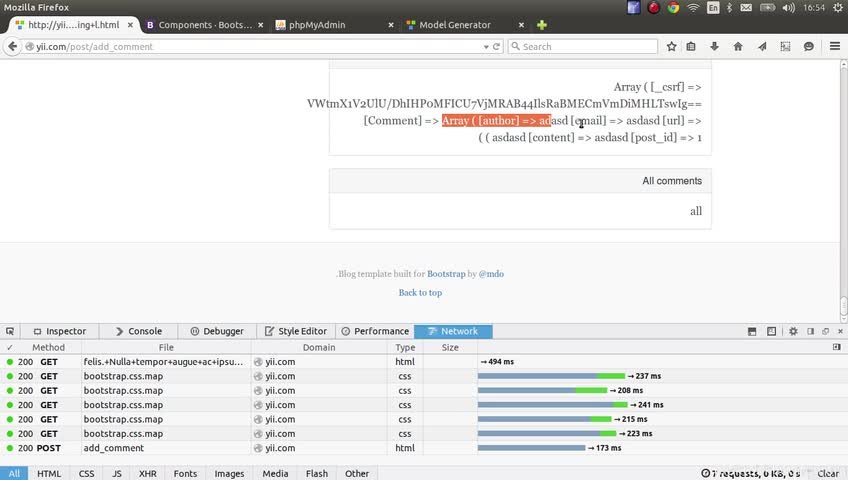848x480 pixels.
Task: Open the Wi-Fi network indicator
Action: click(693, 8)
